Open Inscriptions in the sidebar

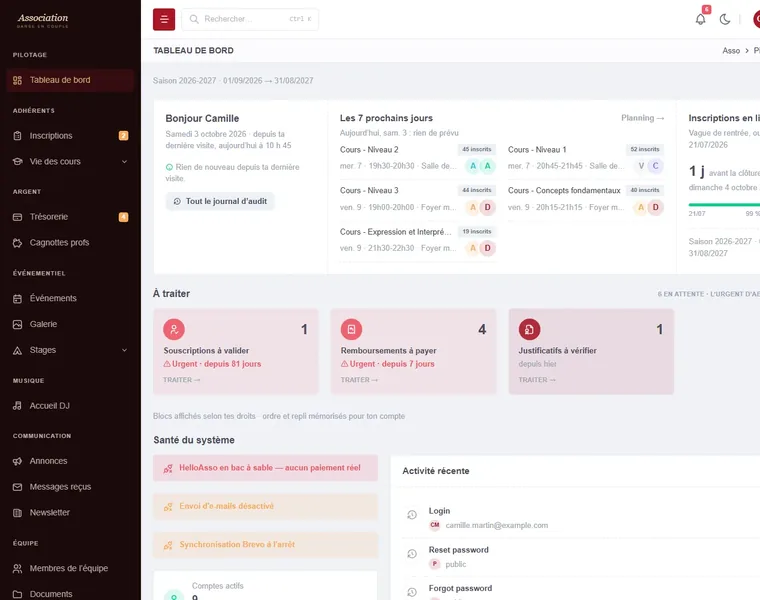tap(70, 136)
